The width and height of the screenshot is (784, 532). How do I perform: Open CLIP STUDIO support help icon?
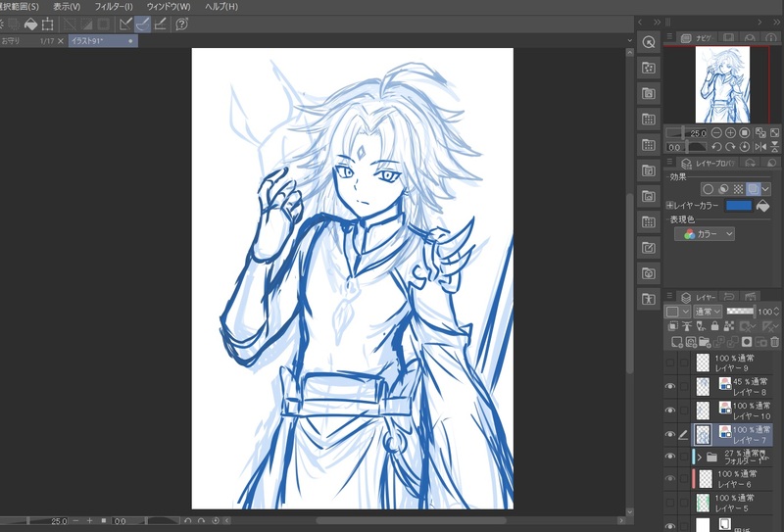(x=182, y=24)
